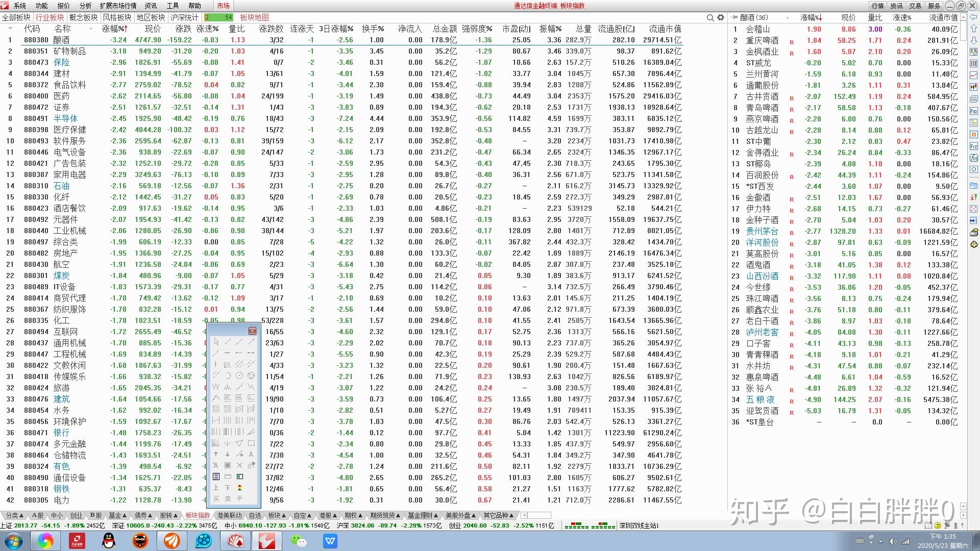The height and width of the screenshot is (551, 980).
Task: Click the 平 marker tool
Action: point(239,498)
